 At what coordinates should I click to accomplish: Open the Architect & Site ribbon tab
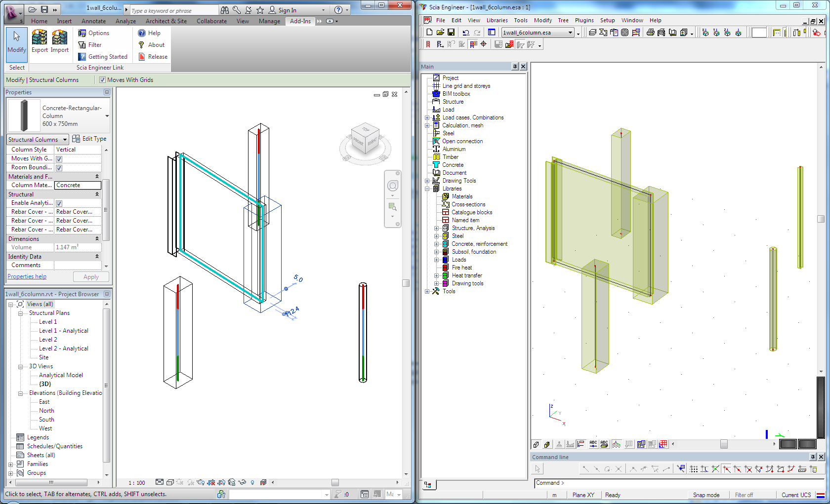click(166, 21)
